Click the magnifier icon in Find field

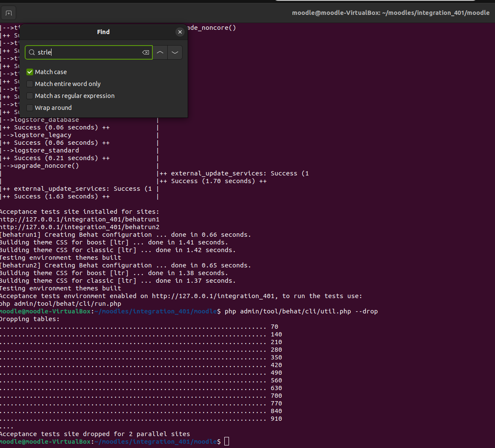(31, 52)
